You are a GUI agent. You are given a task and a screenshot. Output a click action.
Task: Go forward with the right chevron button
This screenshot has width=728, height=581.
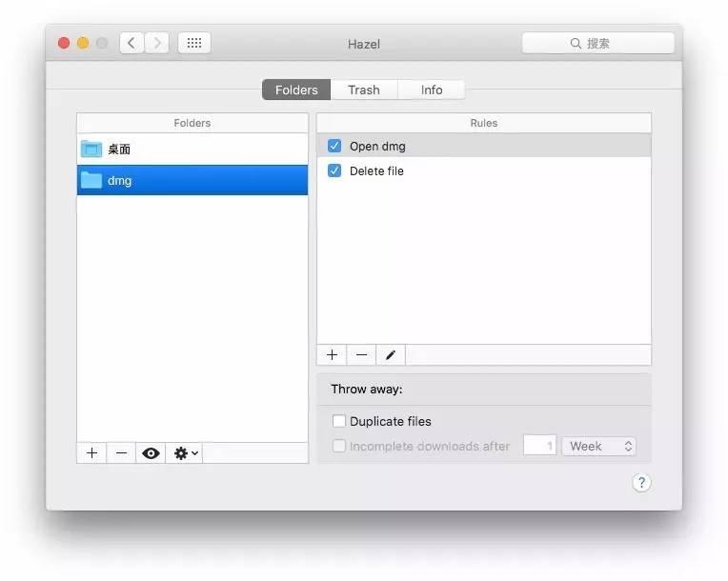click(156, 43)
